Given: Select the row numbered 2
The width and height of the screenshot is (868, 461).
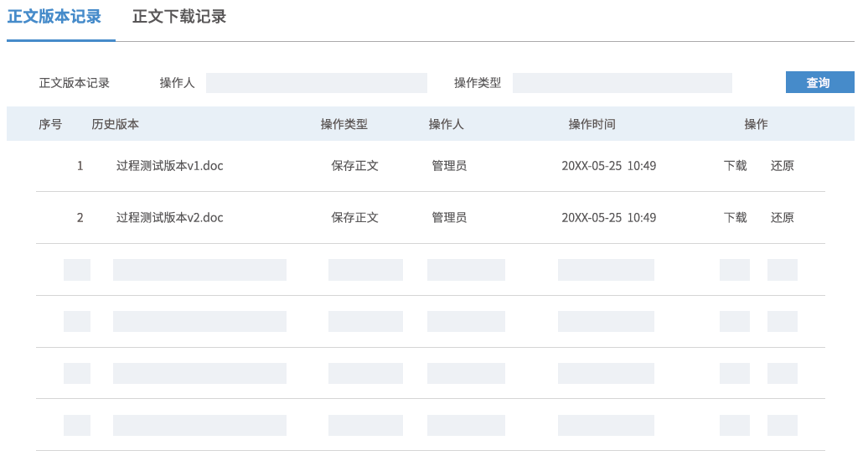Looking at the screenshot, I should coord(80,218).
